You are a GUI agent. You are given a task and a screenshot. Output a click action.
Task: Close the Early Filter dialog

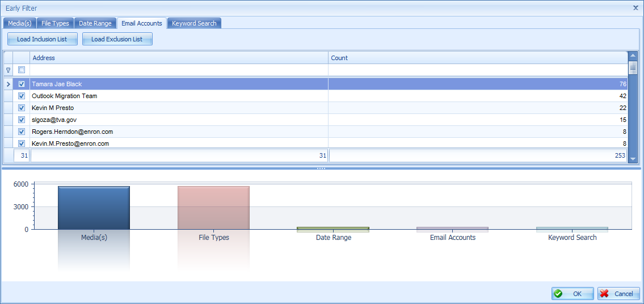[636, 8]
